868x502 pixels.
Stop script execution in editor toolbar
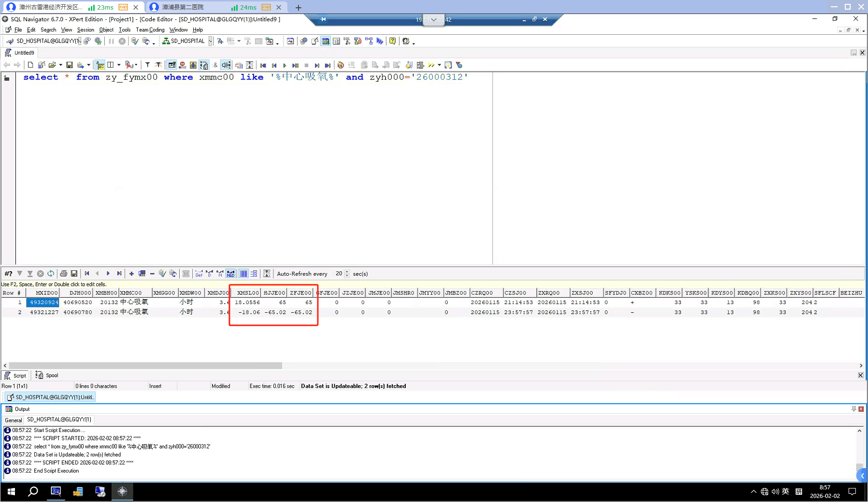click(x=306, y=65)
